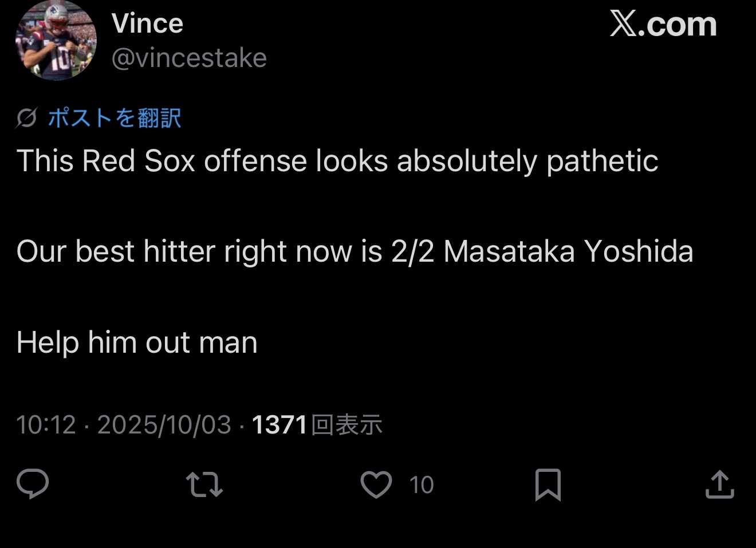Click the line mentioning Masataka Yoshida
Viewport: 756px width, 548px height.
(x=355, y=251)
